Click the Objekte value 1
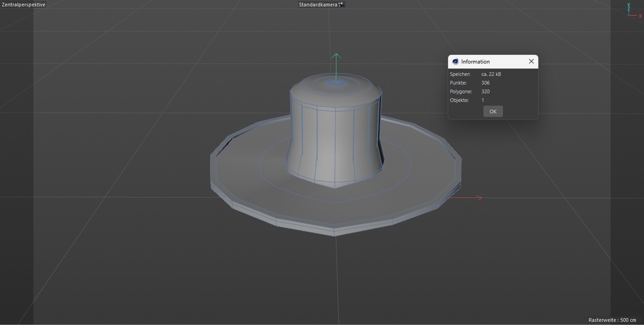The height and width of the screenshot is (325, 644). 483,101
